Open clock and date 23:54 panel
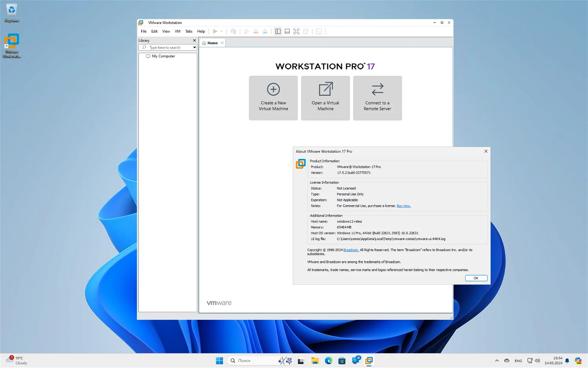This screenshot has width=588, height=368. coord(554,361)
